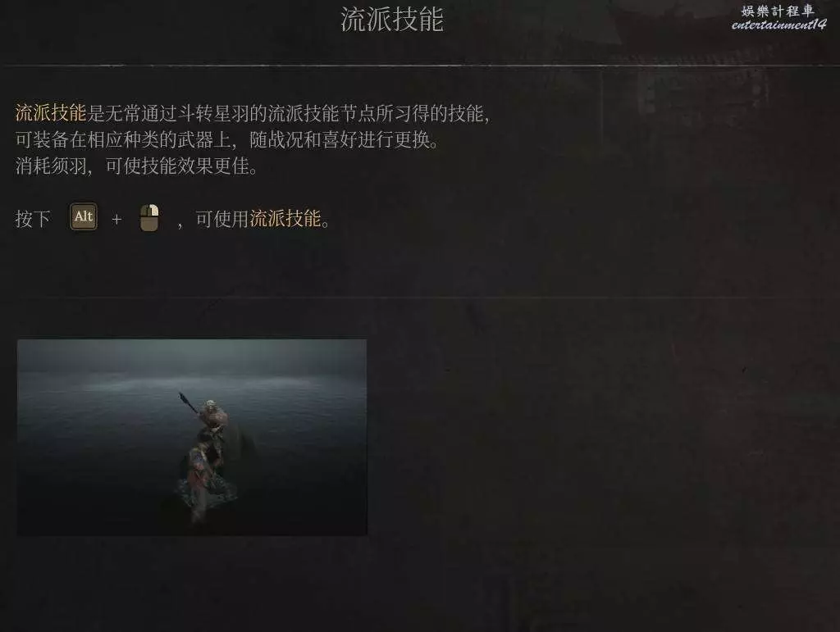
Task: Click the entertainment14 watermark
Action: point(778,25)
